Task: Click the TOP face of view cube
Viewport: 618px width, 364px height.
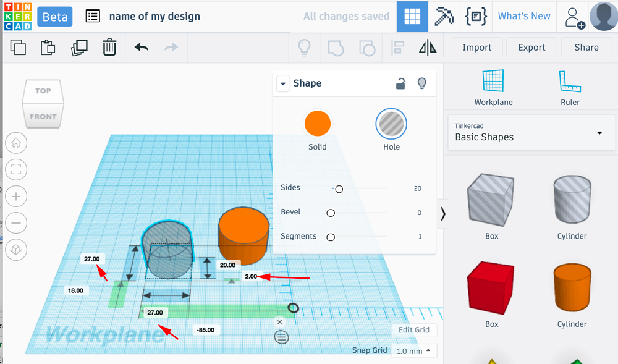Action: click(x=43, y=91)
